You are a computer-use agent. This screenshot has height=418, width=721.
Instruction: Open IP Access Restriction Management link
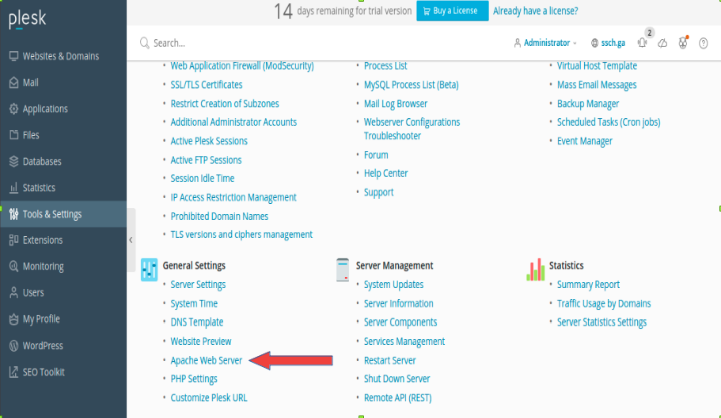[234, 197]
